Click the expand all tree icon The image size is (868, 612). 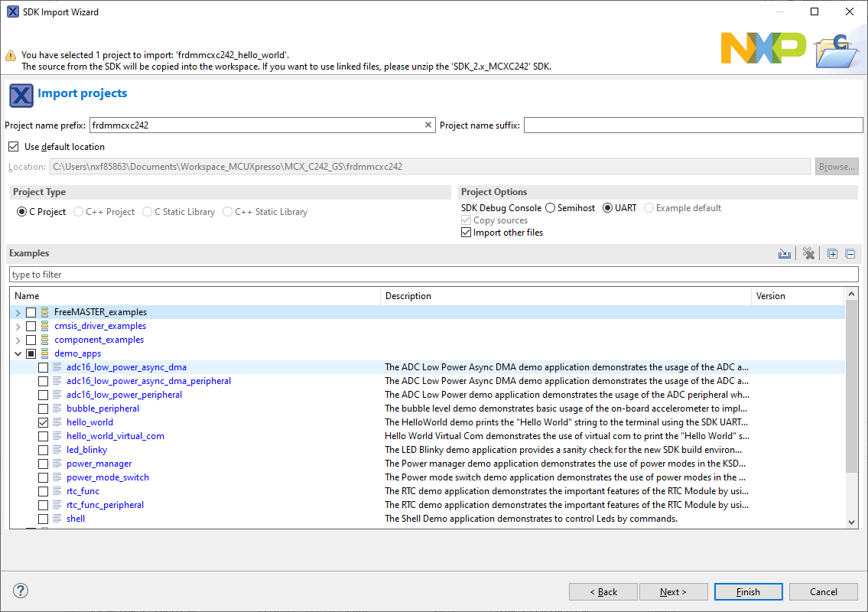pos(833,254)
